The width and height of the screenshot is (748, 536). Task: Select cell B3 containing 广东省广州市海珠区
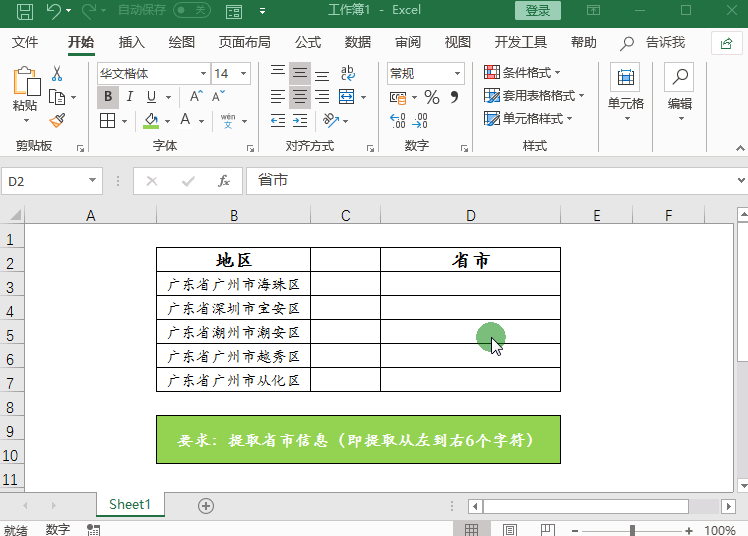(x=233, y=285)
